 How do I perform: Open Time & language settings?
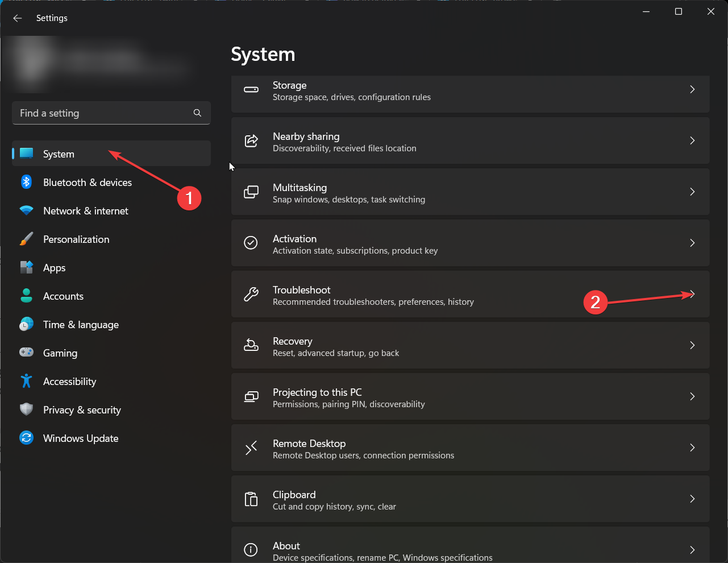[81, 325]
